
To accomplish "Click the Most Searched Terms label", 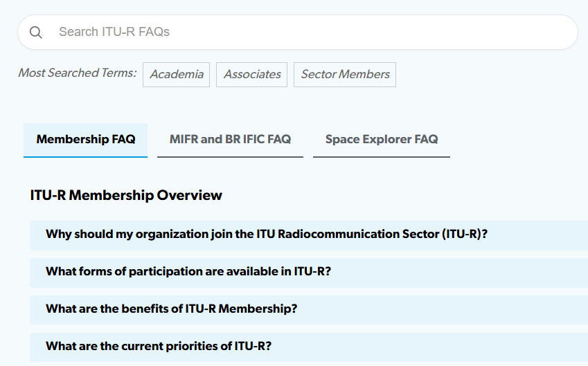I will pyautogui.click(x=78, y=73).
